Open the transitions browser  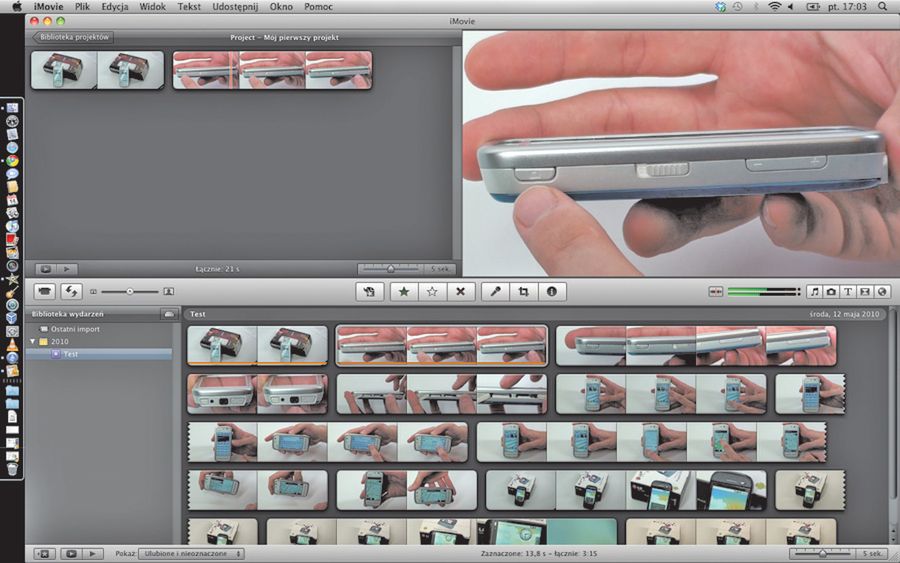pyautogui.click(x=865, y=292)
